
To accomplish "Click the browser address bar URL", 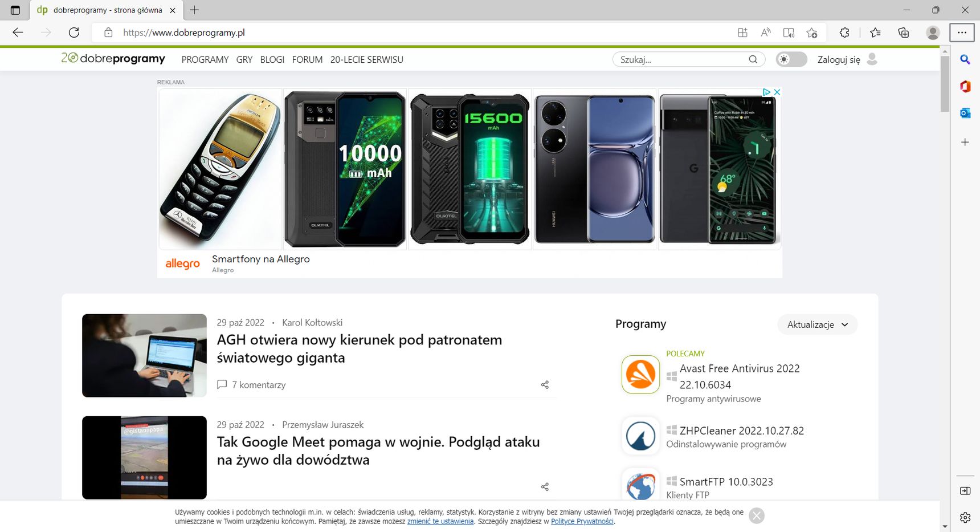I will click(x=184, y=33).
